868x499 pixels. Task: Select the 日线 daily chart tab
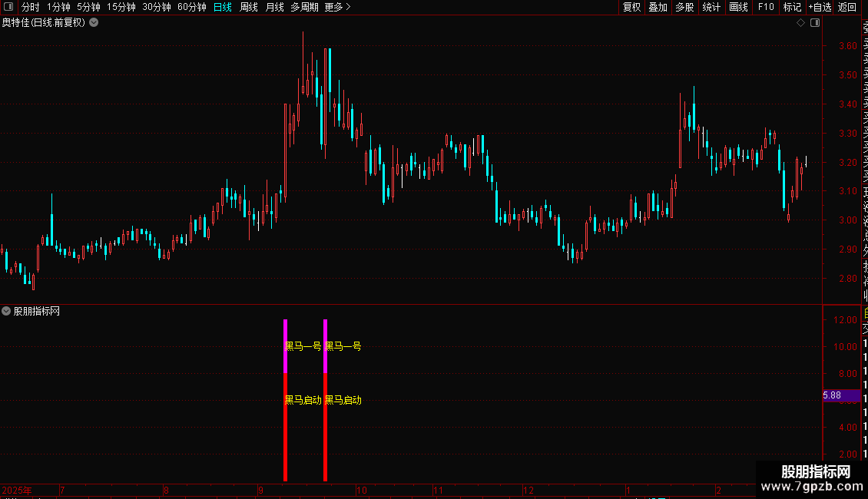point(223,7)
